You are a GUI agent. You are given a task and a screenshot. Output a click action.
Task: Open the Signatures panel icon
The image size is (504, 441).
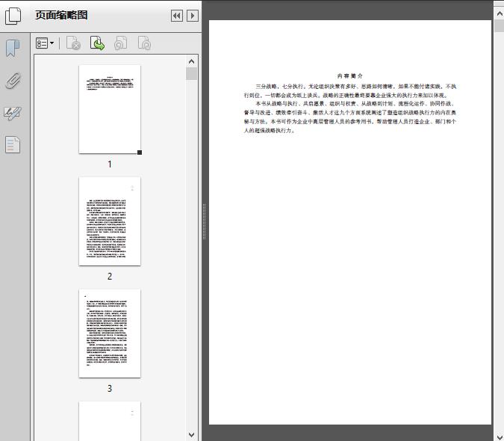(13, 113)
